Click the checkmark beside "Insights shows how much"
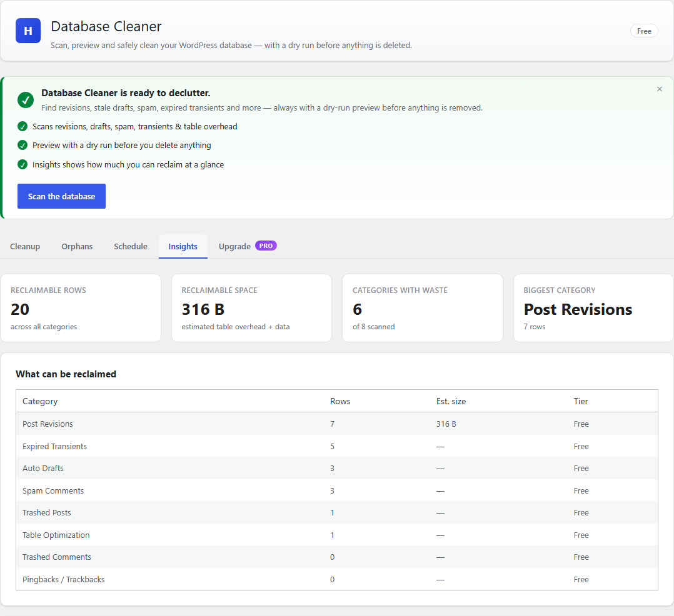Viewport: 674px width, 616px height. tap(23, 164)
